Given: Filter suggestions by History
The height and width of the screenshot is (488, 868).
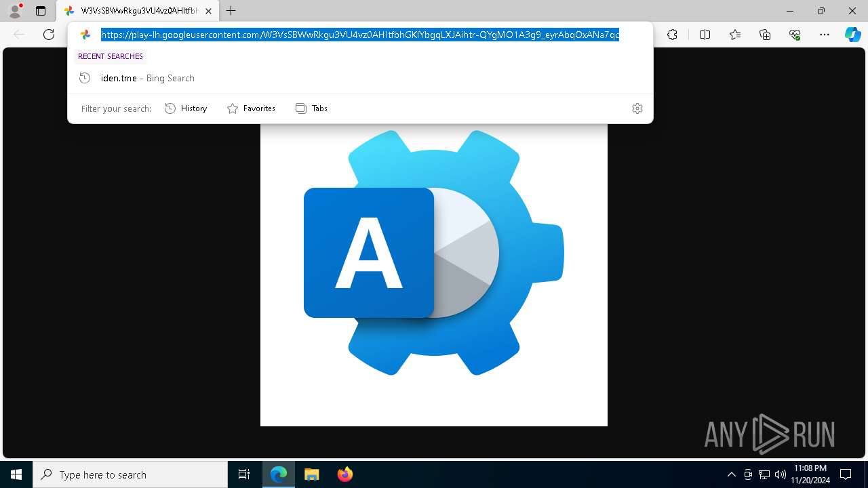Looking at the screenshot, I should [x=186, y=108].
